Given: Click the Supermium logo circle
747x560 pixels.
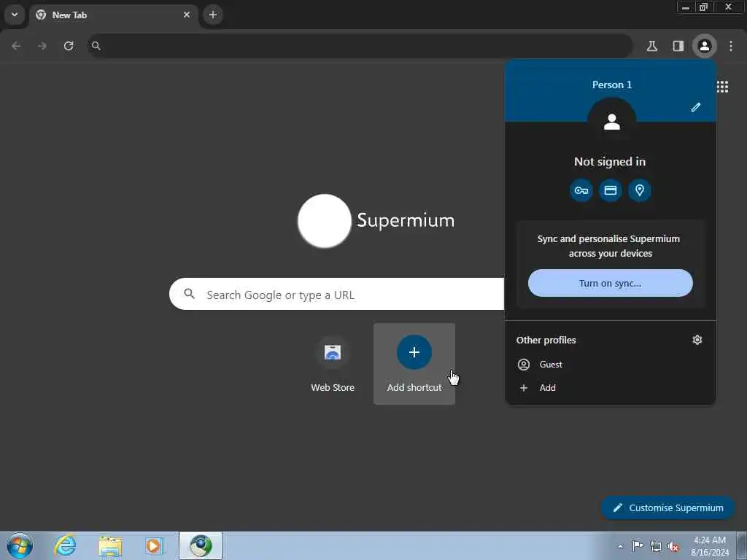Looking at the screenshot, I should tap(325, 220).
